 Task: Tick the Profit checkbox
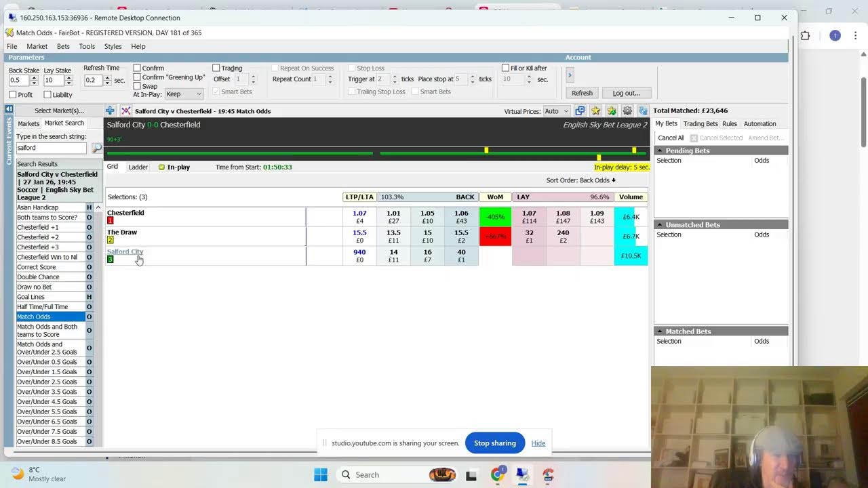click(13, 95)
